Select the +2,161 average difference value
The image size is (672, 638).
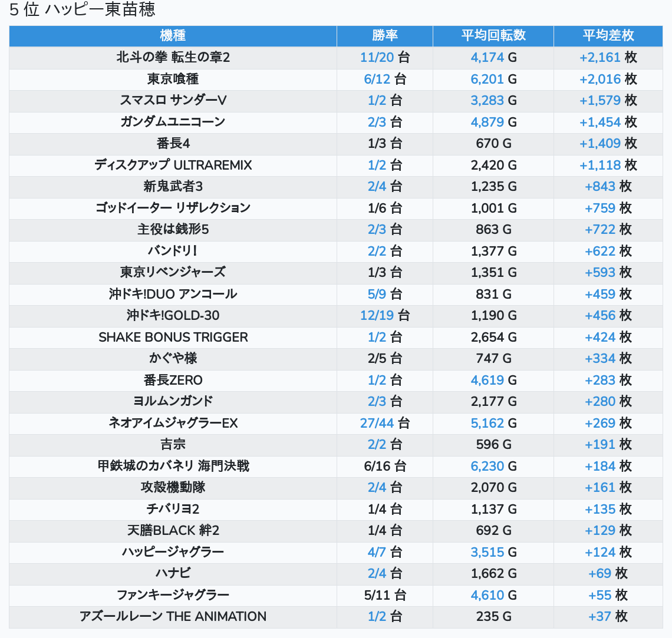[x=599, y=58]
